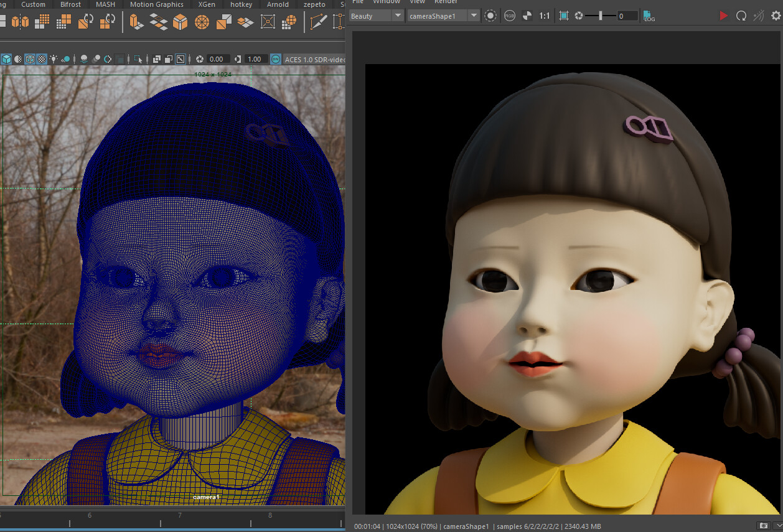Open the ACES 1.0 SDR-video dropdown

[x=315, y=59]
